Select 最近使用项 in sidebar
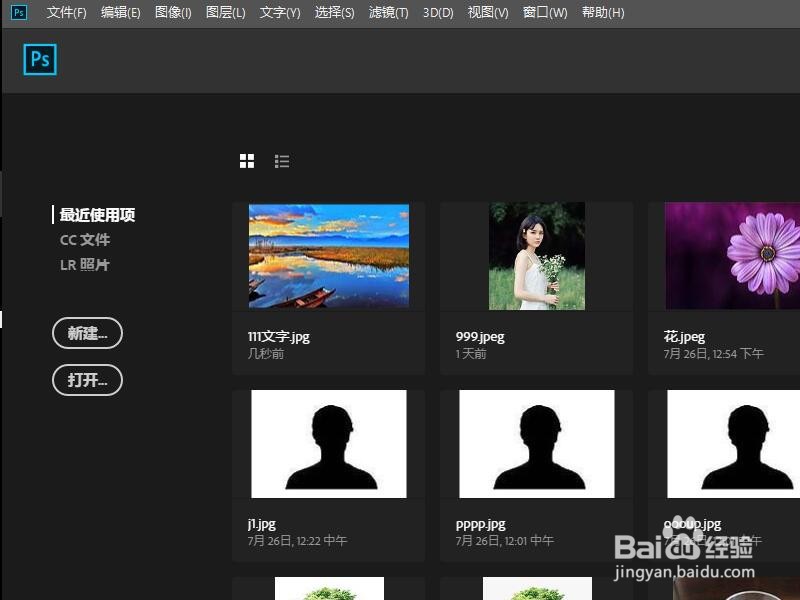Image resolution: width=800 pixels, height=600 pixels. coord(97,215)
